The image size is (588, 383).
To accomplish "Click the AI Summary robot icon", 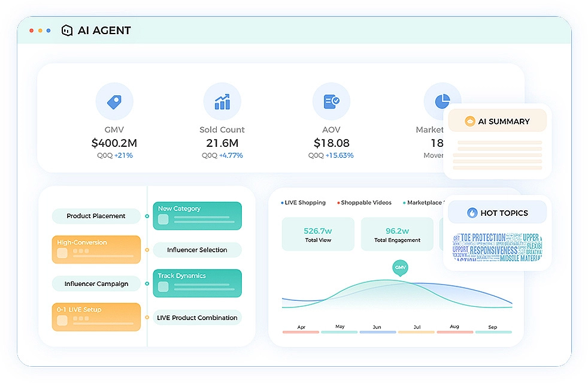I will (x=470, y=121).
